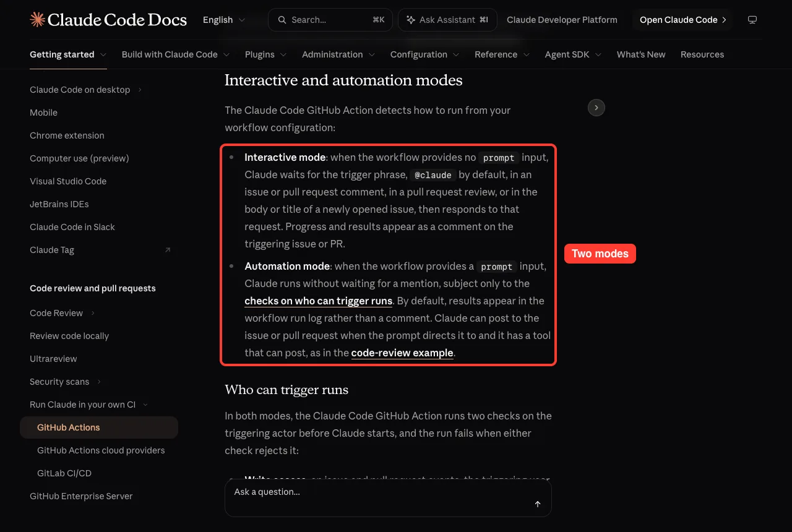This screenshot has height=532, width=792.
Task: Click the Search field
Action: pyautogui.click(x=330, y=20)
